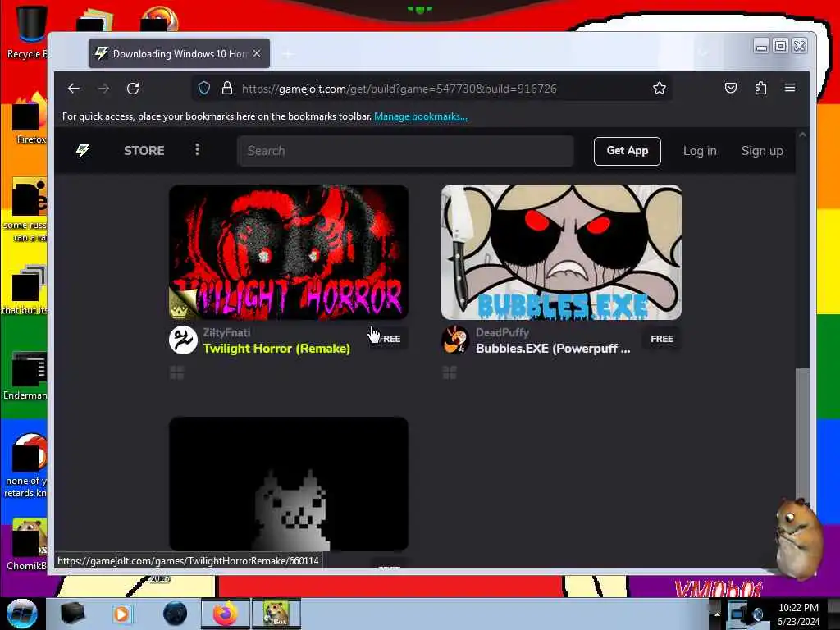Open the Windows Start orb
This screenshot has width=840, height=630.
(x=22, y=614)
